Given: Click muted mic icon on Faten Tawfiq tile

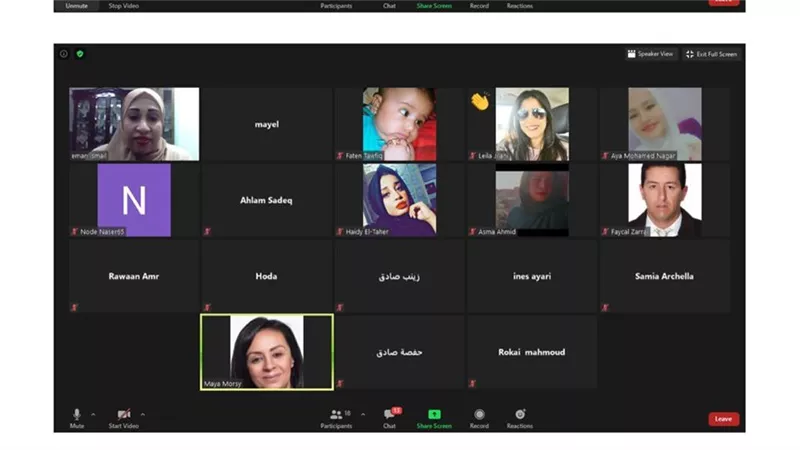Looking at the screenshot, I should coord(340,155).
